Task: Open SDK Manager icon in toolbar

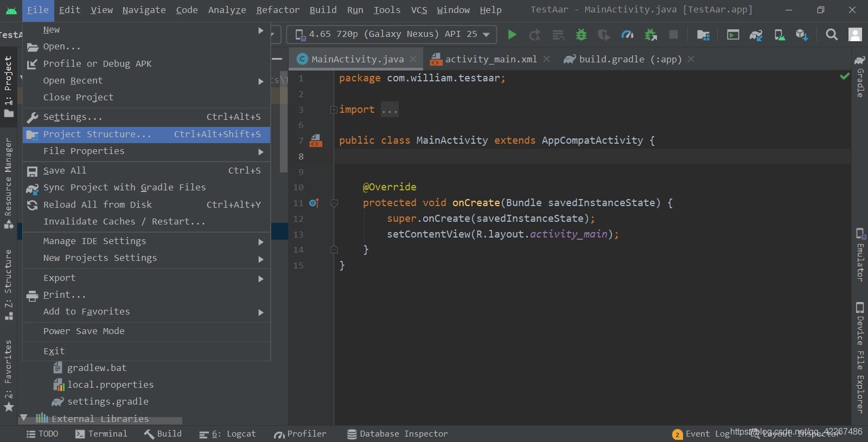Action: tap(802, 35)
